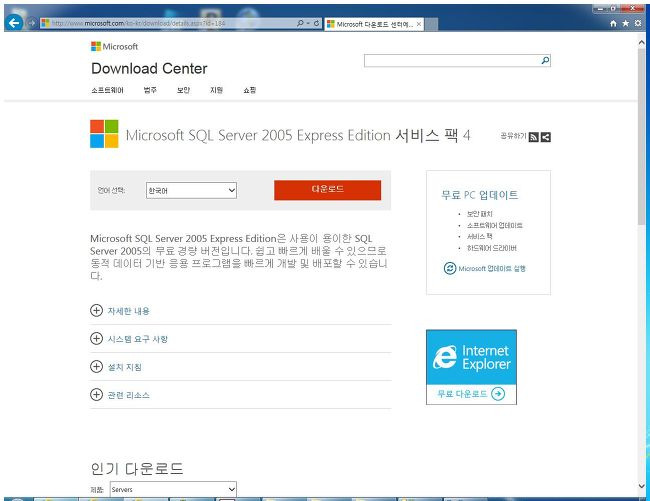This screenshot has width=650, height=501.
Task: Expand 설치 지침 with its plus icon
Action: [96, 366]
